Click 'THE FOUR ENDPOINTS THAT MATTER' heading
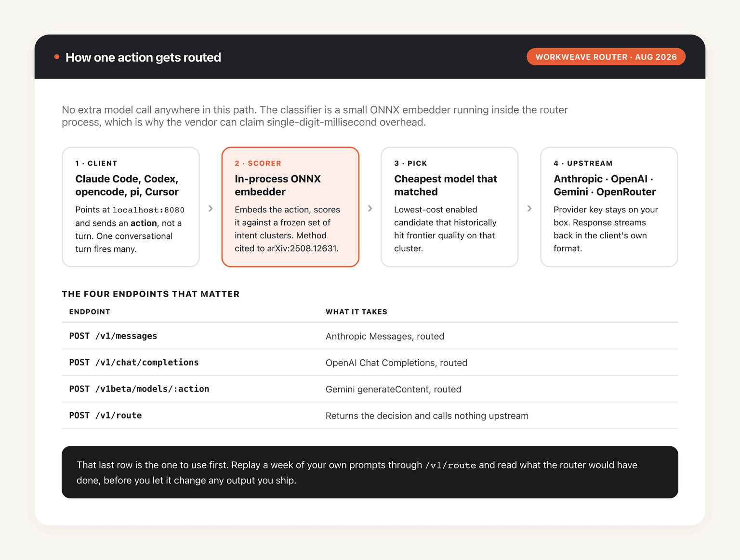Viewport: 740px width, 560px height. [x=151, y=294]
